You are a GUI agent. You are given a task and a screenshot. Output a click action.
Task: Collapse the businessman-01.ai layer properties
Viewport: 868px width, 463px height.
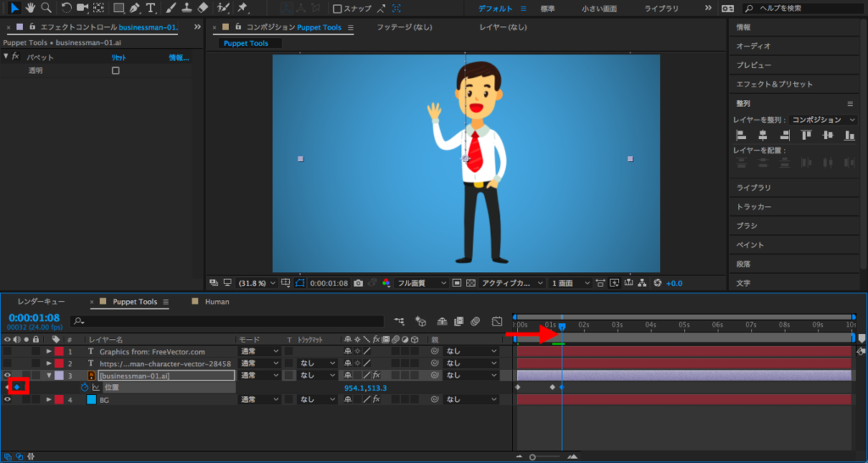(48, 375)
